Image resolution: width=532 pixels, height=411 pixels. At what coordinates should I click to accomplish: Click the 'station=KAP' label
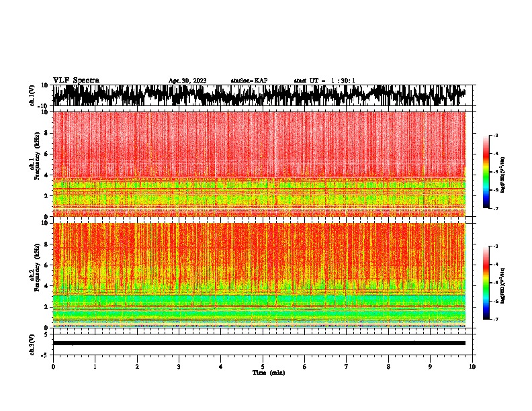[249, 81]
